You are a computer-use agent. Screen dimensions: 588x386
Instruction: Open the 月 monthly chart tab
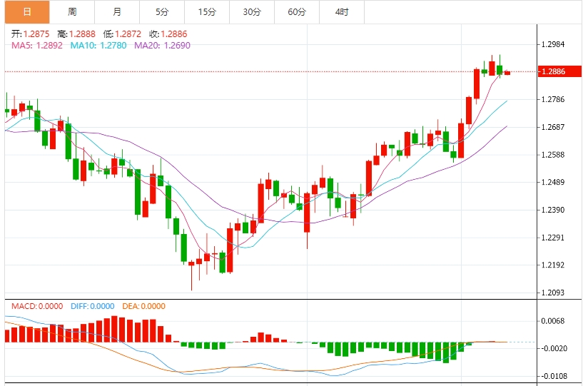pos(117,12)
